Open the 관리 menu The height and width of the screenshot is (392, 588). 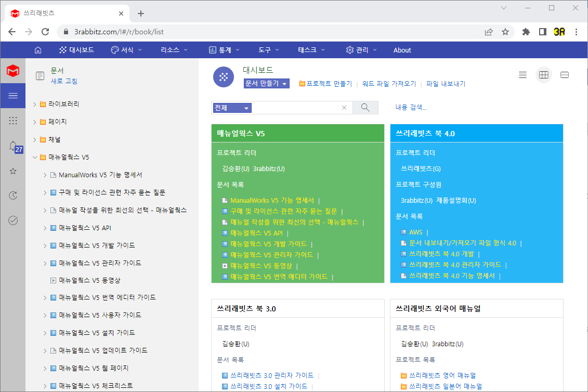[x=361, y=50]
